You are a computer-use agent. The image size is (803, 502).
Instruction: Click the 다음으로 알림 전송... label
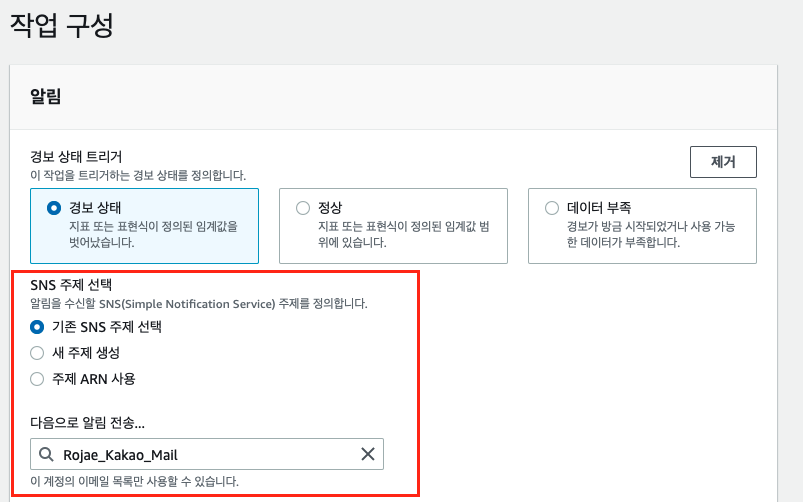click(88, 423)
